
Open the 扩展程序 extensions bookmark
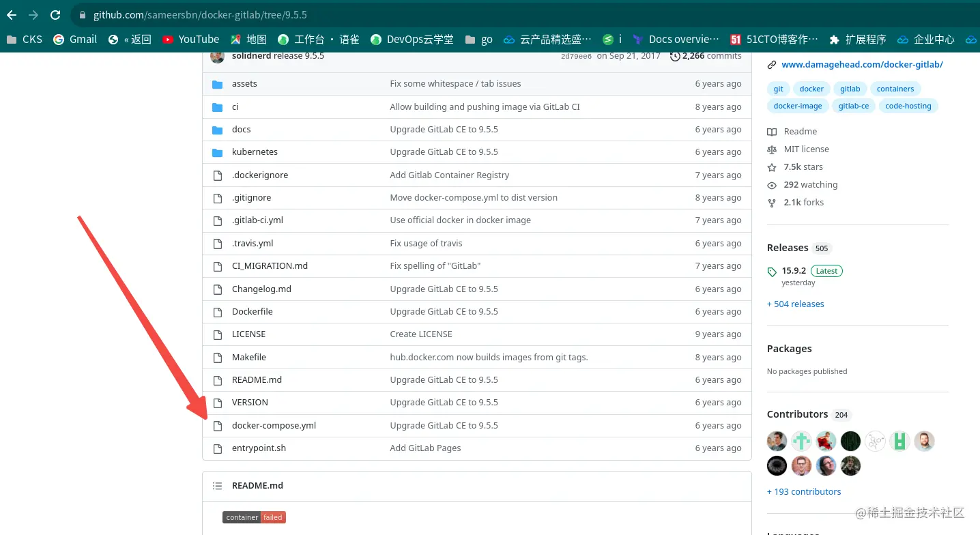[x=857, y=40]
